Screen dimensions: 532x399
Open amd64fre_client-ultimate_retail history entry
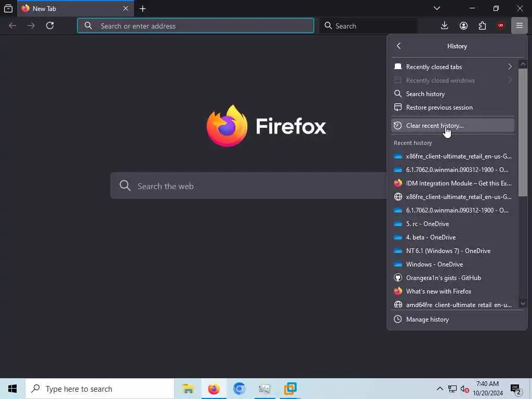[x=453, y=304]
